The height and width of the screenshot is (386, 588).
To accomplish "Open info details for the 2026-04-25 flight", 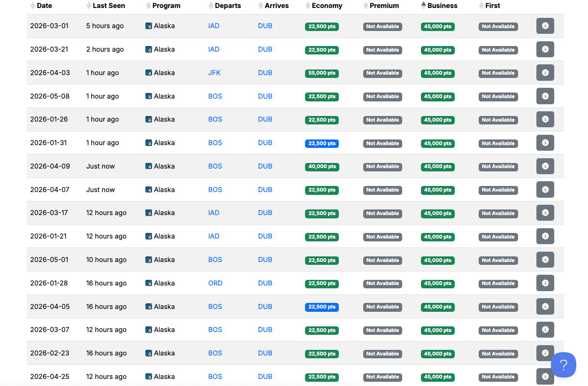I will 545,376.
